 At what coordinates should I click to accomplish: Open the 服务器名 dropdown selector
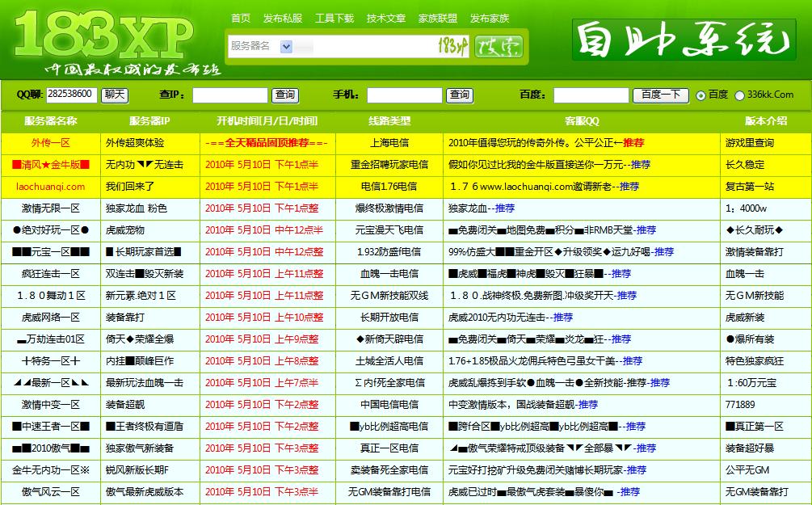tap(284, 46)
